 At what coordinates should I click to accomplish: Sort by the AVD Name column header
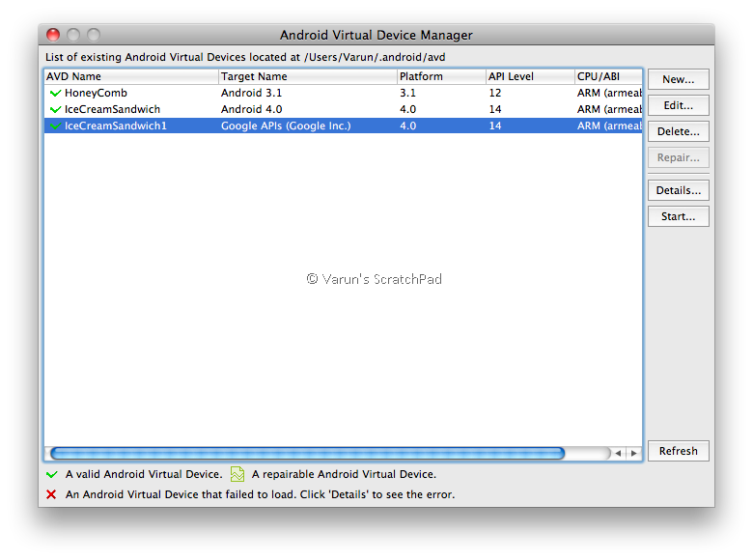click(x=131, y=76)
